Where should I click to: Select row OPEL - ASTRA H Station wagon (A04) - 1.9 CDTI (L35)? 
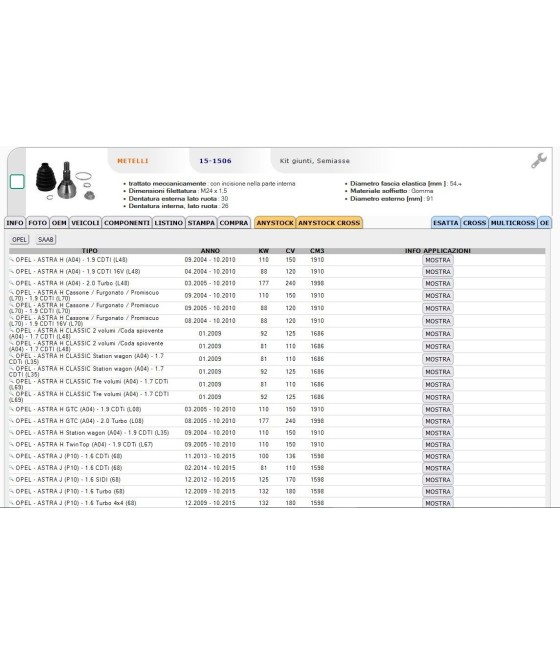[277, 433]
